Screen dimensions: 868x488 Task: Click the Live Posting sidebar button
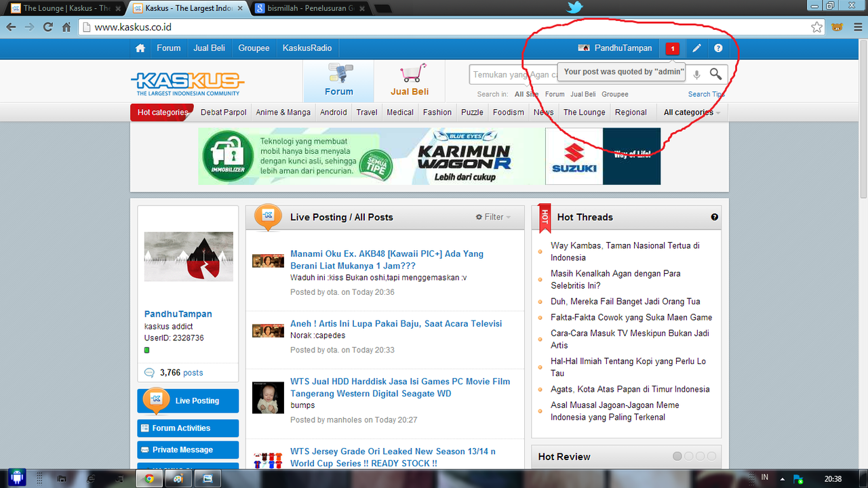pos(188,401)
